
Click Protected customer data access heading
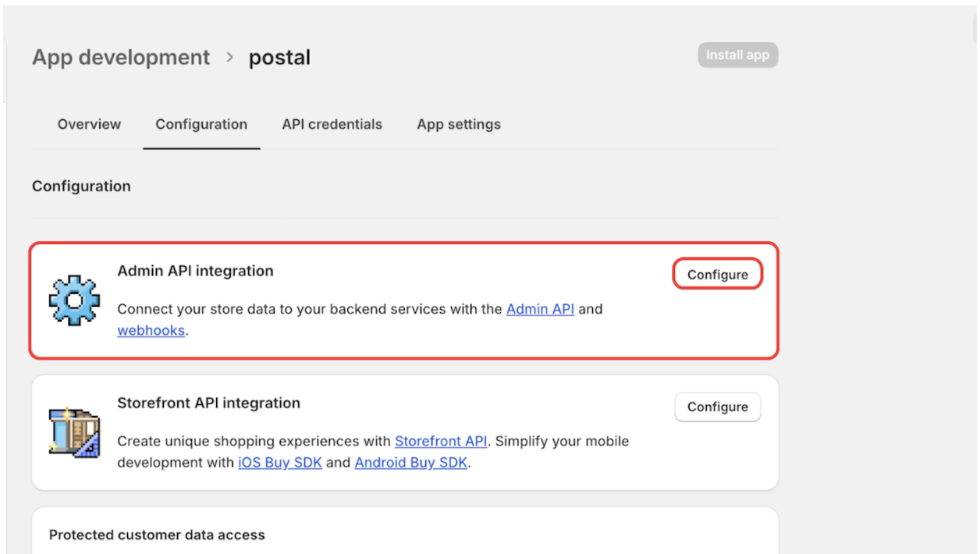pos(156,534)
